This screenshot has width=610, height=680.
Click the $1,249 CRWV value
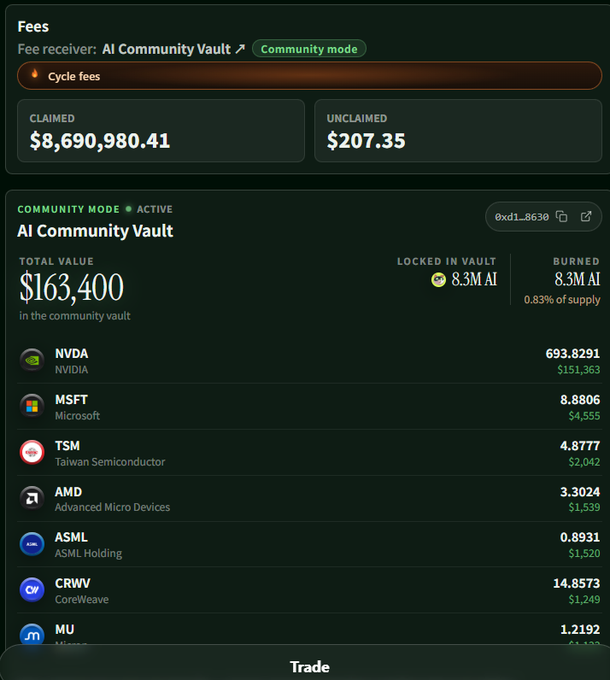tap(584, 599)
